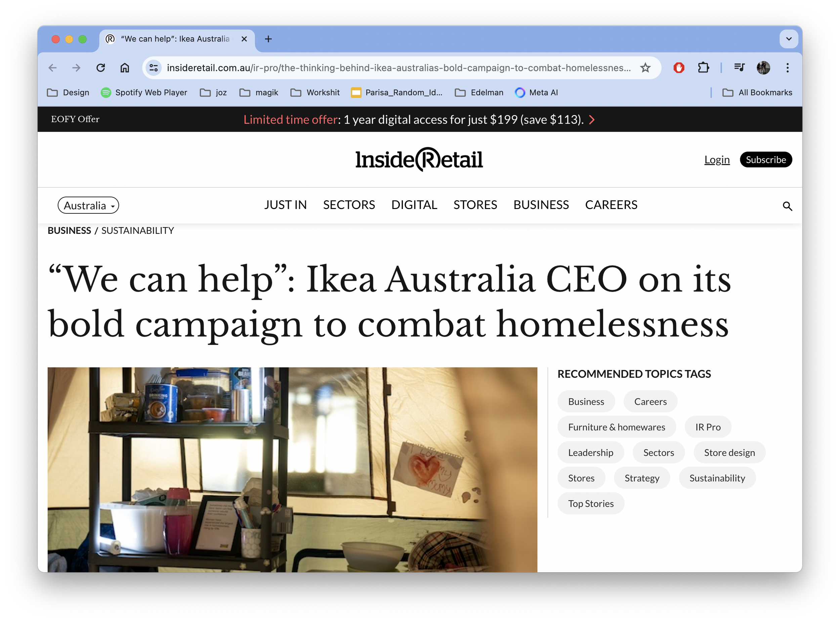Select the IR Pro topic tag
Image resolution: width=840 pixels, height=622 pixels.
(x=708, y=427)
